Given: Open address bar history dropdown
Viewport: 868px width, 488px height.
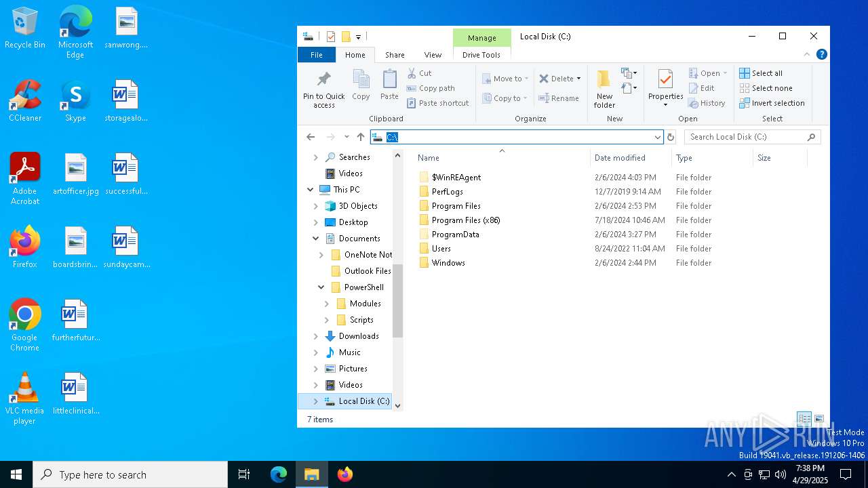Looking at the screenshot, I should tap(657, 137).
